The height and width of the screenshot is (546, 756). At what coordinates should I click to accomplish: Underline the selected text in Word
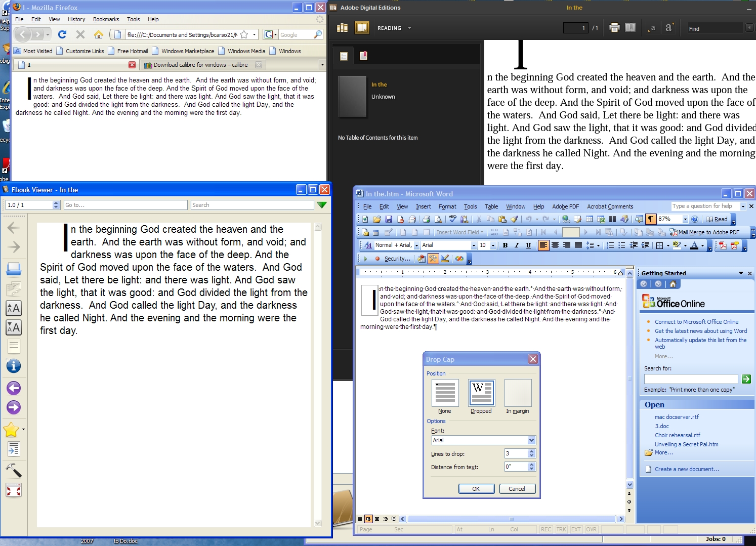[528, 245]
